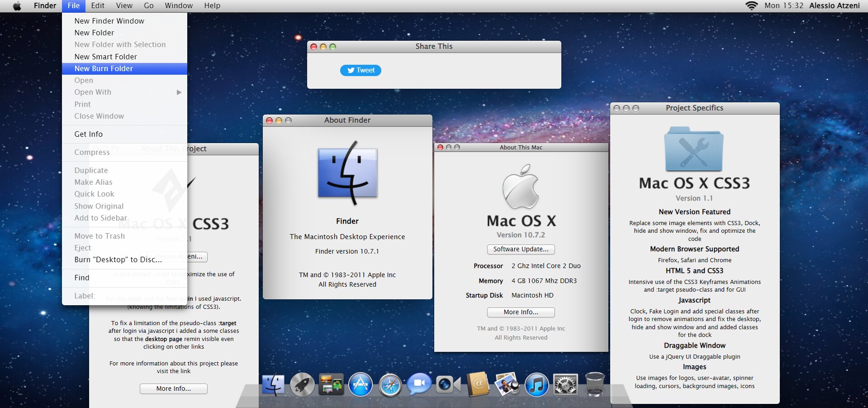Launch Launchpad rocket icon in dock

[x=302, y=385]
